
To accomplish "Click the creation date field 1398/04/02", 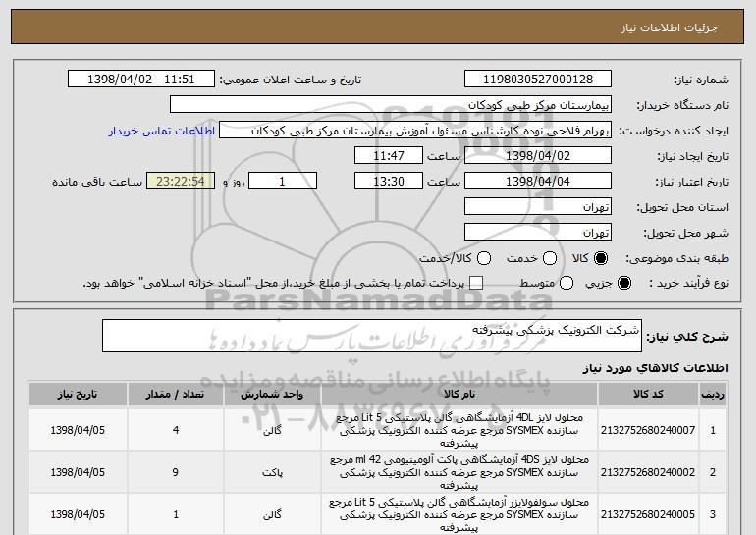I will click(538, 156).
